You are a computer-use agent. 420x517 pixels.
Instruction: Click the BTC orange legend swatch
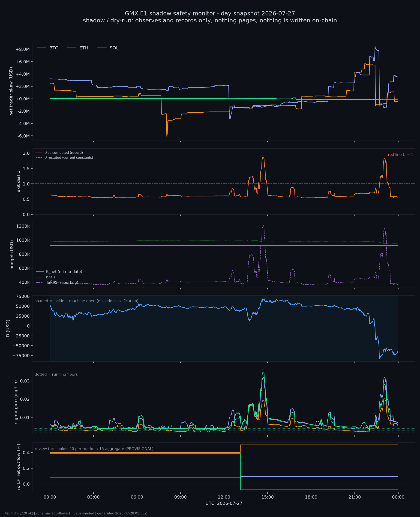tap(41, 48)
